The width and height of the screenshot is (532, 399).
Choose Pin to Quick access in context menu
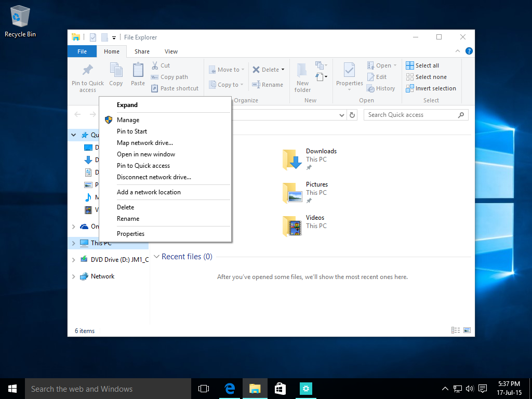click(x=165, y=166)
